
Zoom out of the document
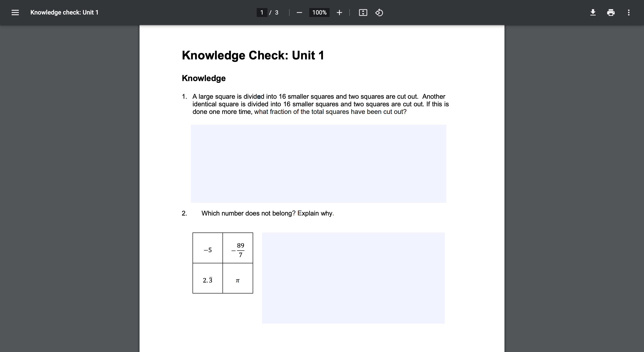[x=299, y=13]
